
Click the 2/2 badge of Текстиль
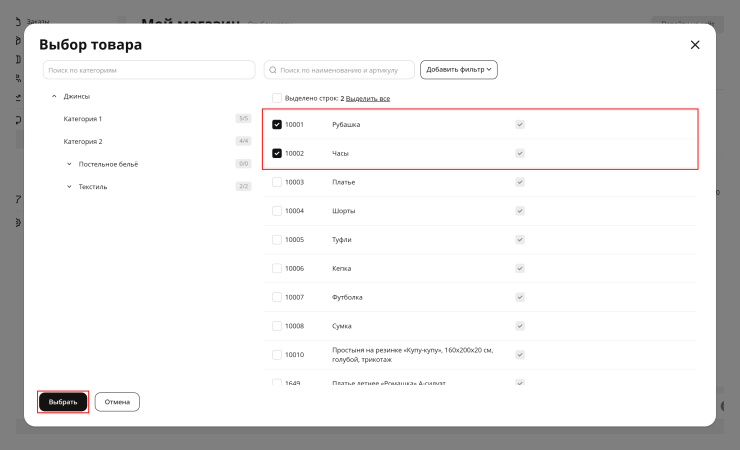coord(244,186)
